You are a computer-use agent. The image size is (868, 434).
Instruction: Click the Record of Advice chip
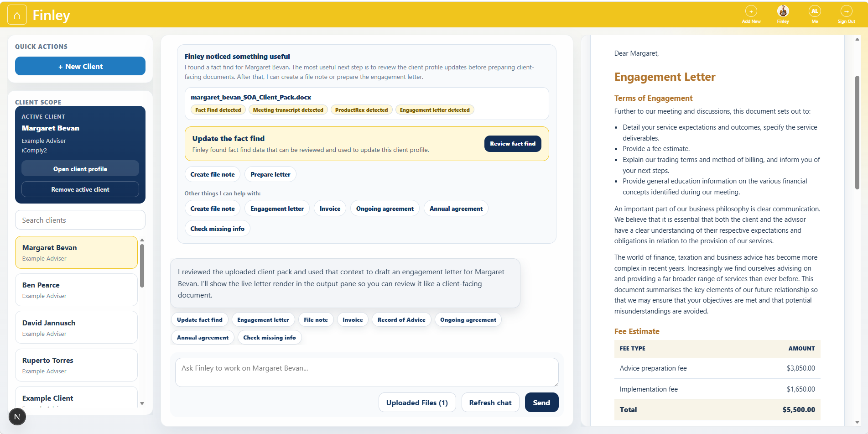pos(401,320)
